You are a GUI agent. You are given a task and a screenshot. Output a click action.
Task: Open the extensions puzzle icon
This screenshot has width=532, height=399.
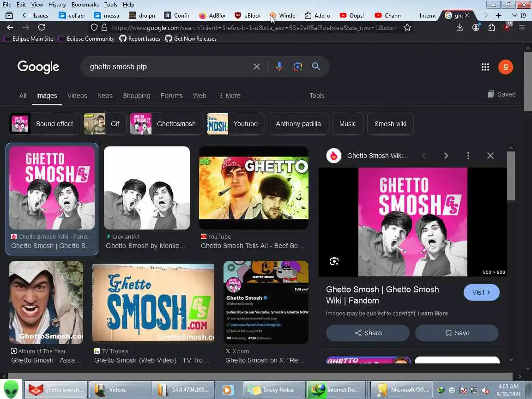coord(491,28)
